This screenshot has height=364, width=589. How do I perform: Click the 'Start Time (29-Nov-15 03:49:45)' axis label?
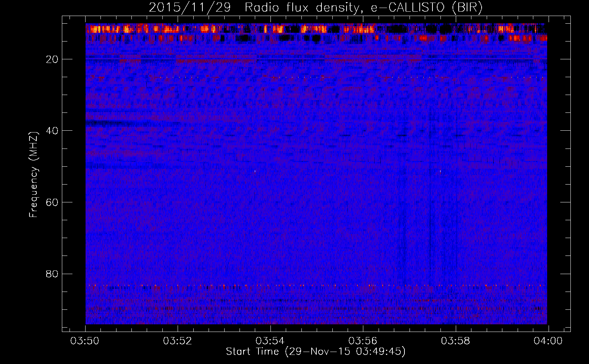pyautogui.click(x=316, y=352)
